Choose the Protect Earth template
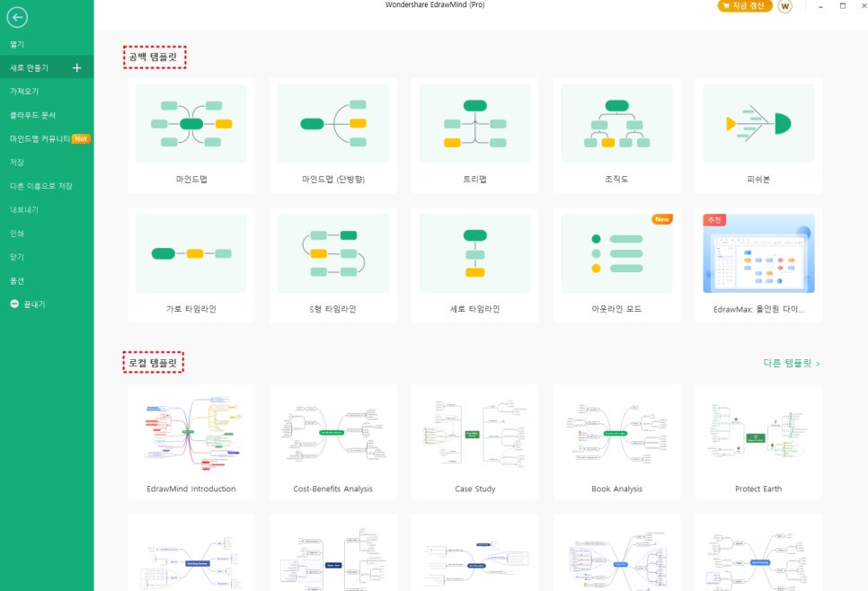Image resolution: width=868 pixels, height=591 pixels. pyautogui.click(x=758, y=442)
